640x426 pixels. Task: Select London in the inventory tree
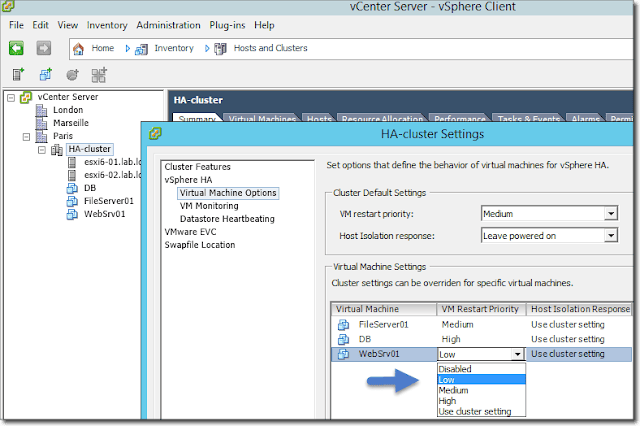click(x=68, y=110)
